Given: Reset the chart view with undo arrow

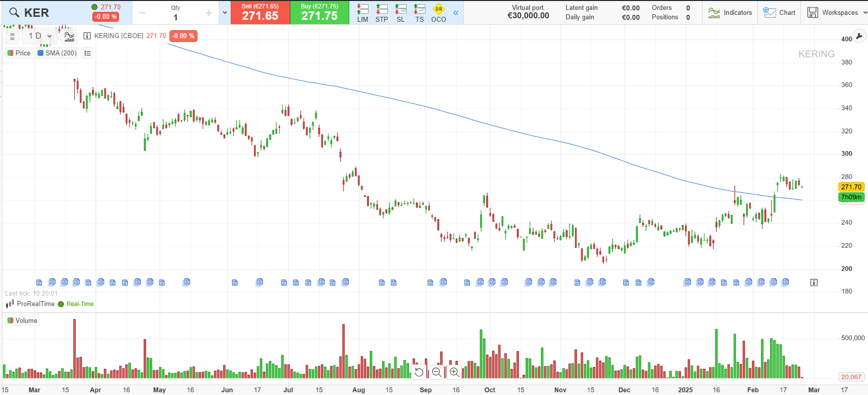Looking at the screenshot, I should coord(419,372).
